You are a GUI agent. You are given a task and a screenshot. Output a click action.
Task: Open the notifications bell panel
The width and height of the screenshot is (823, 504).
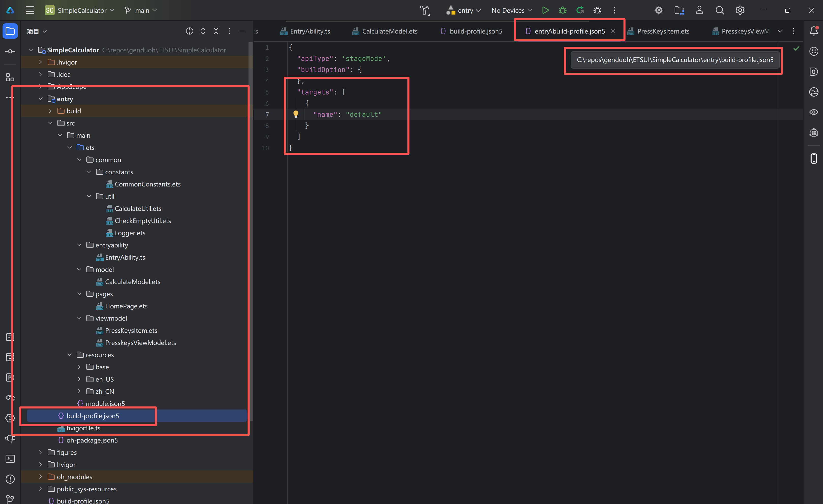[814, 31]
